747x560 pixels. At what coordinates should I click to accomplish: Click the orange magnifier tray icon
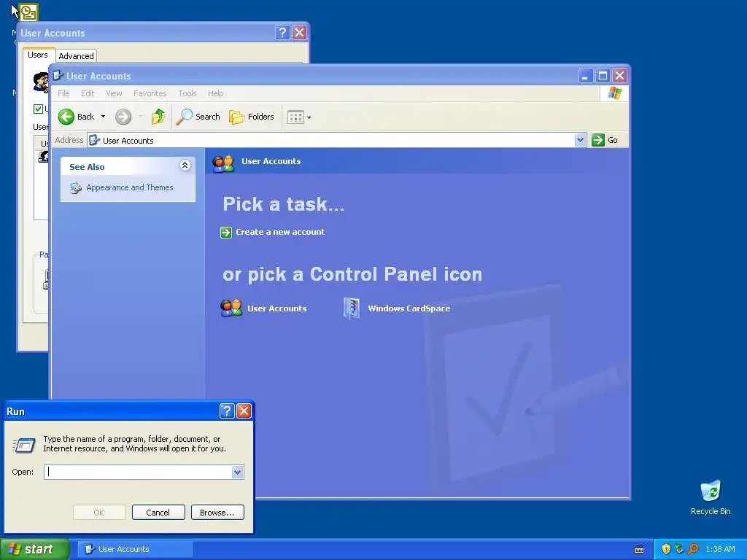click(x=693, y=549)
